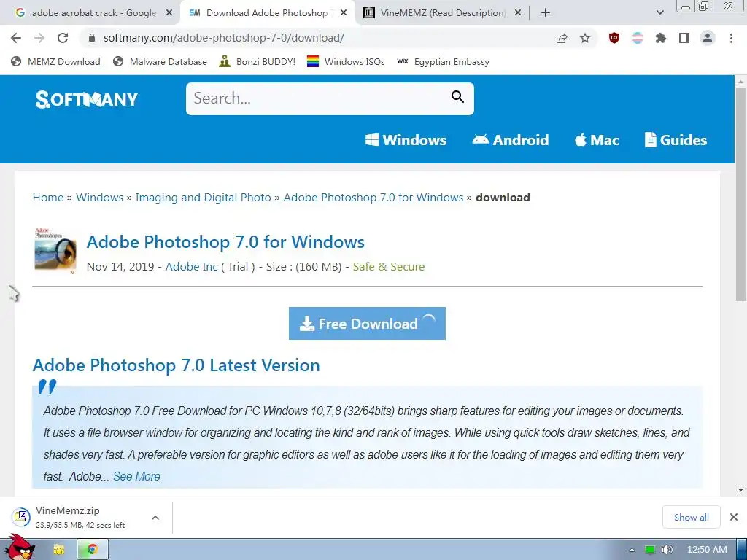Click the Chrome taskbar icon
This screenshot has height=560, width=747.
[x=93, y=549]
